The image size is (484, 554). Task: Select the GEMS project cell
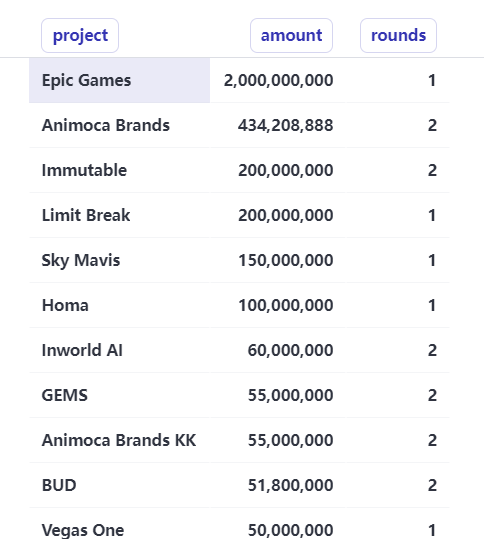(119, 395)
